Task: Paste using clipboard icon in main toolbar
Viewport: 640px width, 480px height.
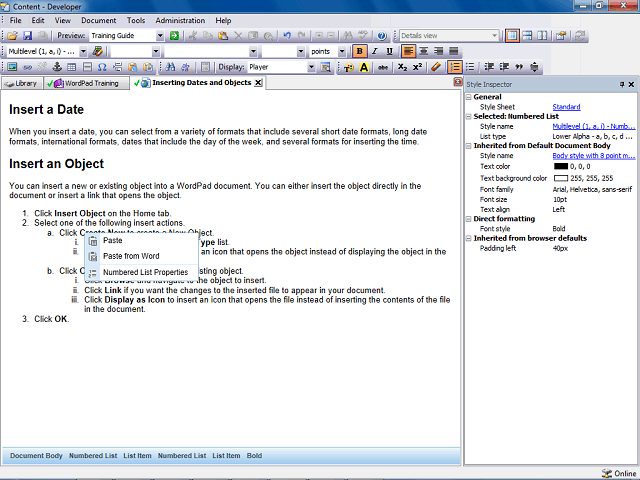Action: [223, 36]
